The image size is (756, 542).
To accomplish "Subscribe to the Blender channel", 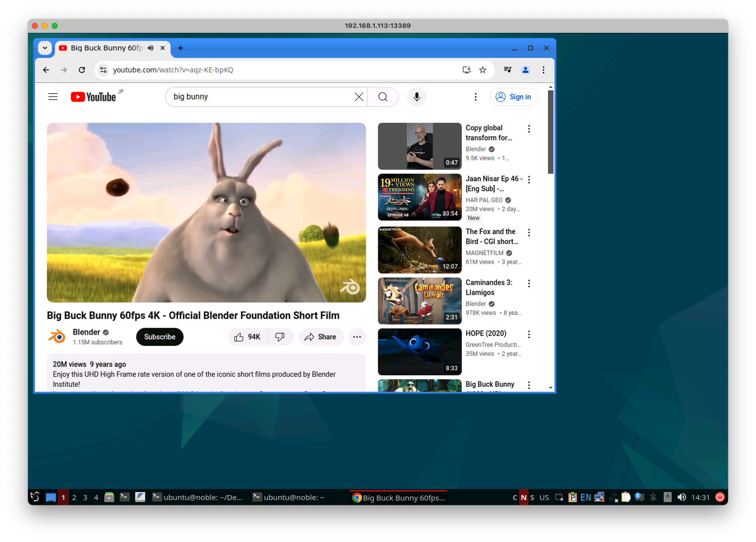I will [x=160, y=337].
